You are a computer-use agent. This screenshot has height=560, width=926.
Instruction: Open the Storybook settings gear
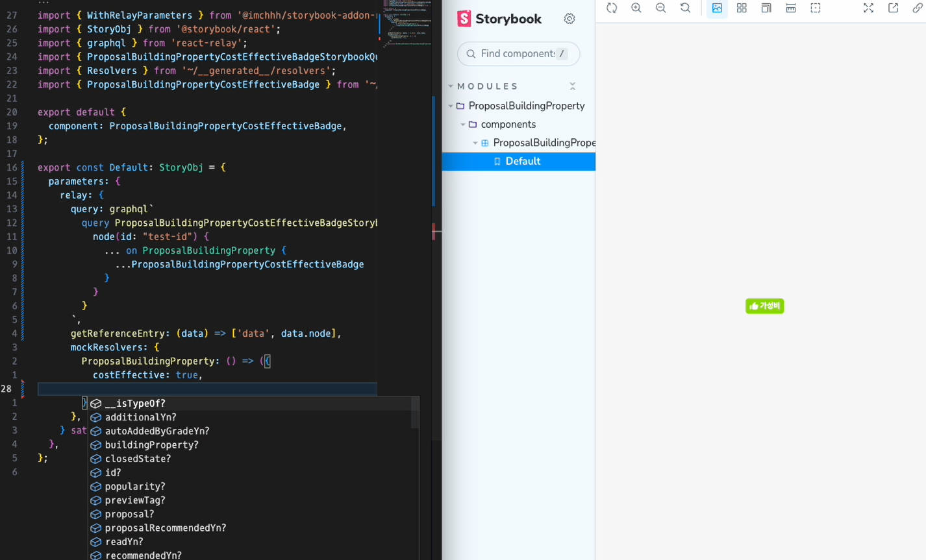tap(569, 19)
